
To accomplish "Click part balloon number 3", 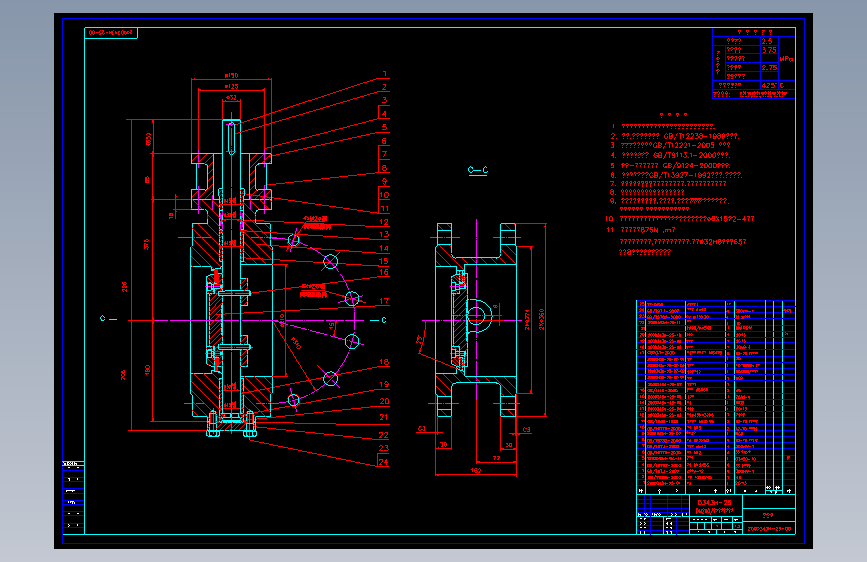I will (x=384, y=101).
